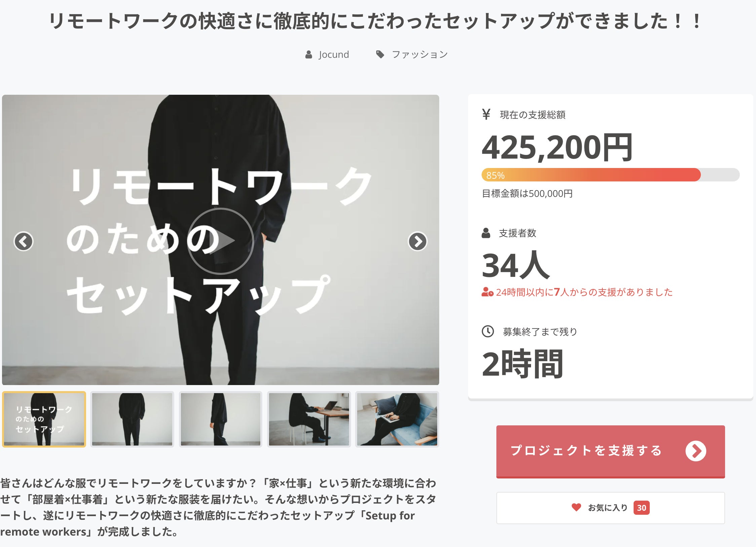This screenshot has width=756, height=547.
Task: Add project to お気に入り favorites
Action: 610,508
